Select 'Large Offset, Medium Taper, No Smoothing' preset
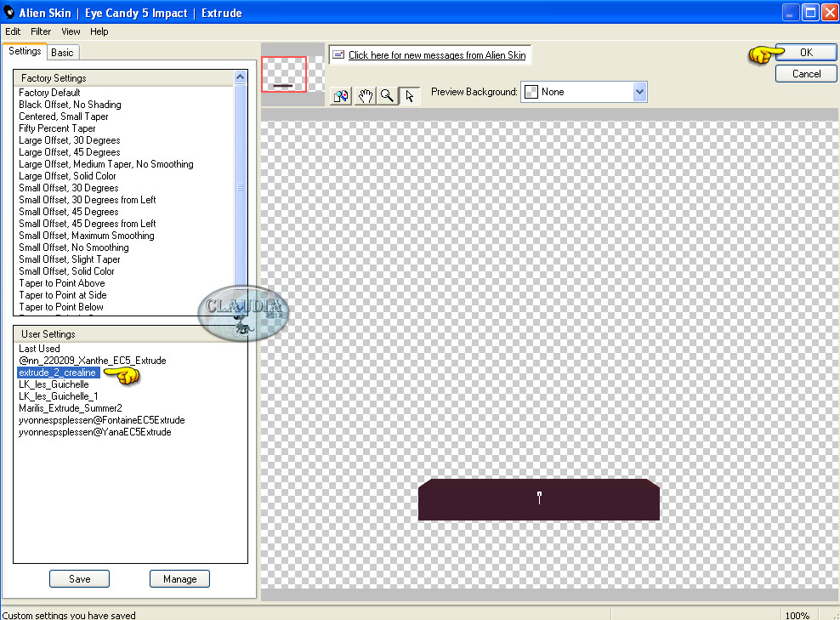The image size is (840, 620). (106, 164)
